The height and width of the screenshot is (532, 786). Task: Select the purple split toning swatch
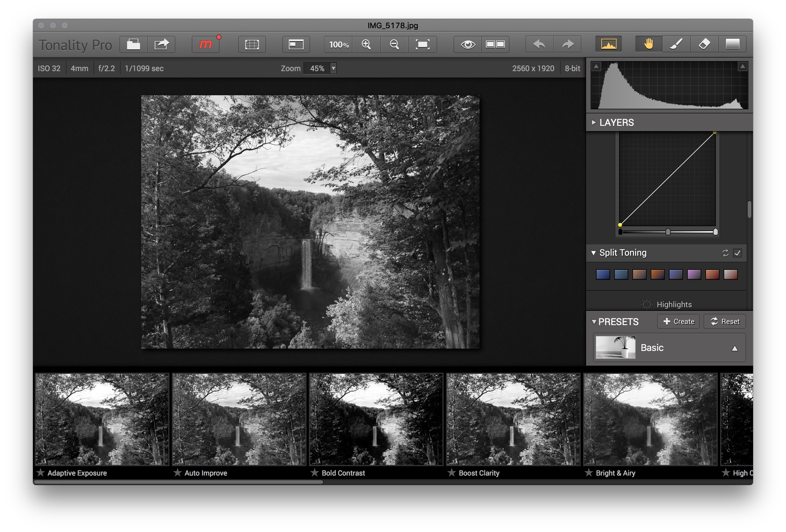point(693,275)
